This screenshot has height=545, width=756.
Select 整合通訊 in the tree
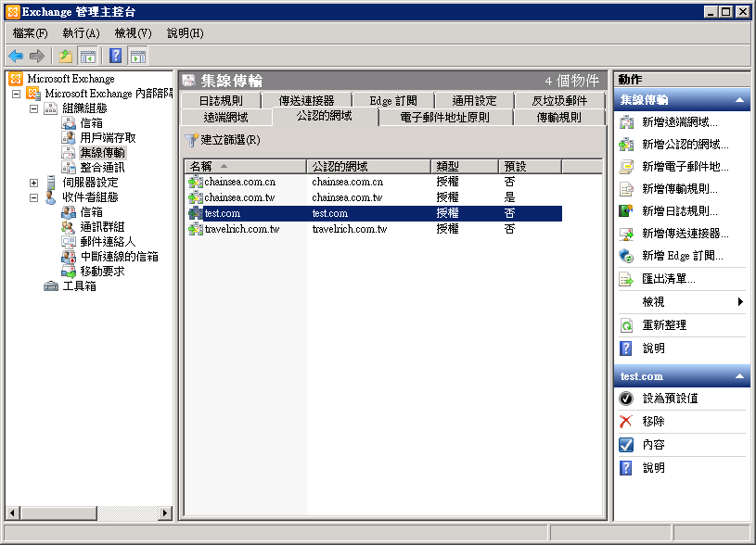coord(102,168)
